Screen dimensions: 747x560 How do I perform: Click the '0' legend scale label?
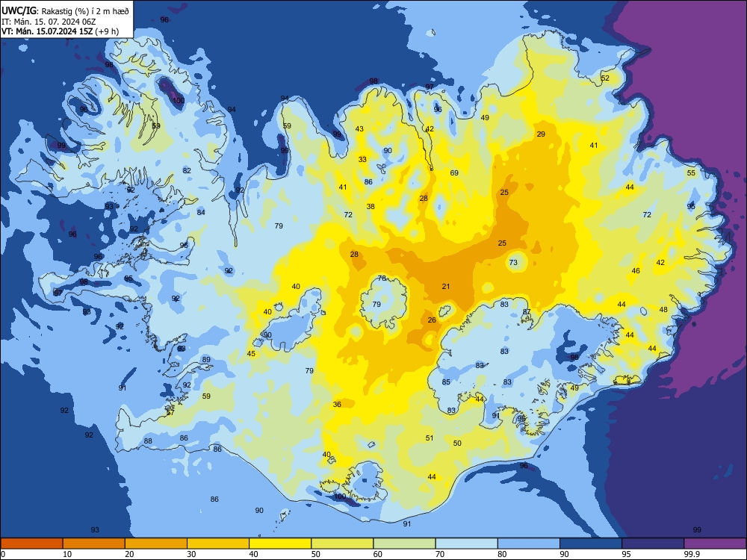pos(3,554)
